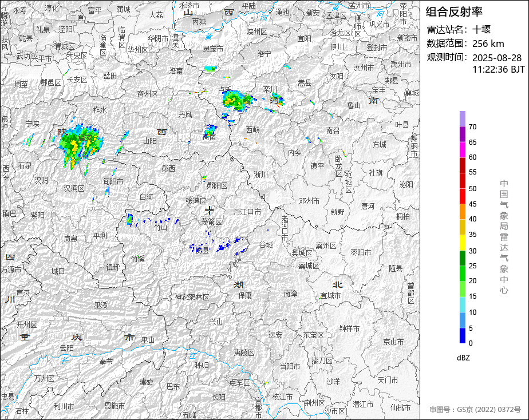Image resolution: width=529 pixels, height=420 pixels.
Task: Click the observation date 2025-08-28
Action: (x=496, y=58)
